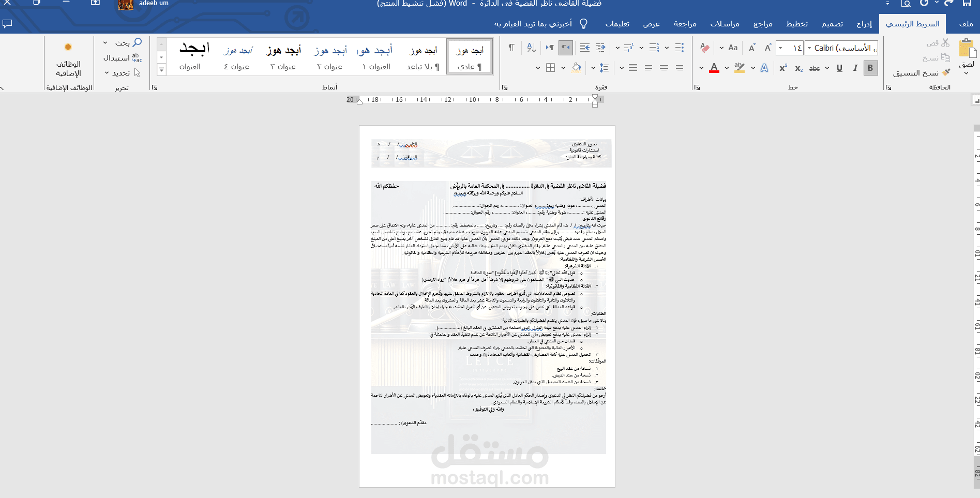Click the Line Spacing icon
This screenshot has height=498, width=980.
click(x=604, y=68)
